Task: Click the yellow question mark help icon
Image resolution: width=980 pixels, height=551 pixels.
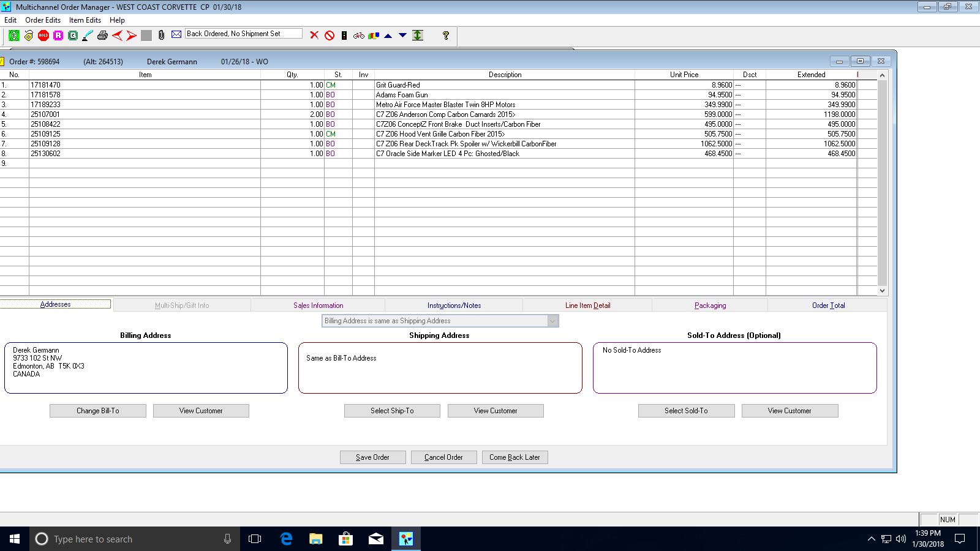Action: point(446,36)
